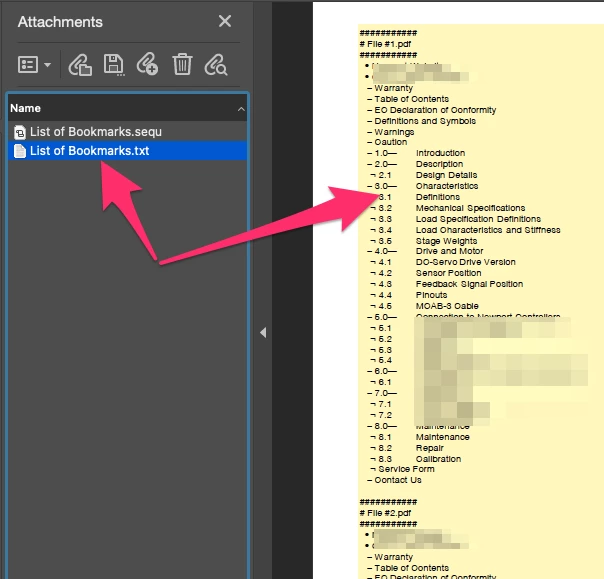Click the '1.0 Introduction' line

click(416, 153)
